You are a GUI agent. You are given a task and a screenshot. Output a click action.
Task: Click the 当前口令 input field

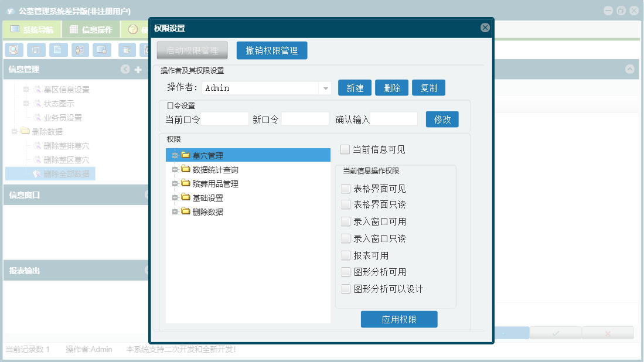[224, 119]
